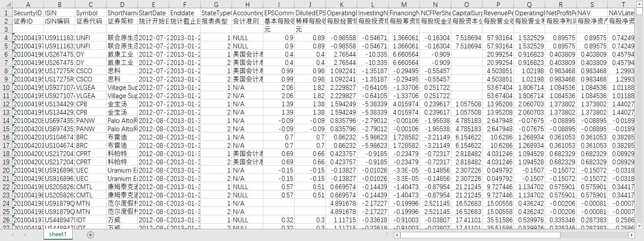Select column O header
Image resolution: width=644 pixels, height=241 pixels.
(466, 4)
